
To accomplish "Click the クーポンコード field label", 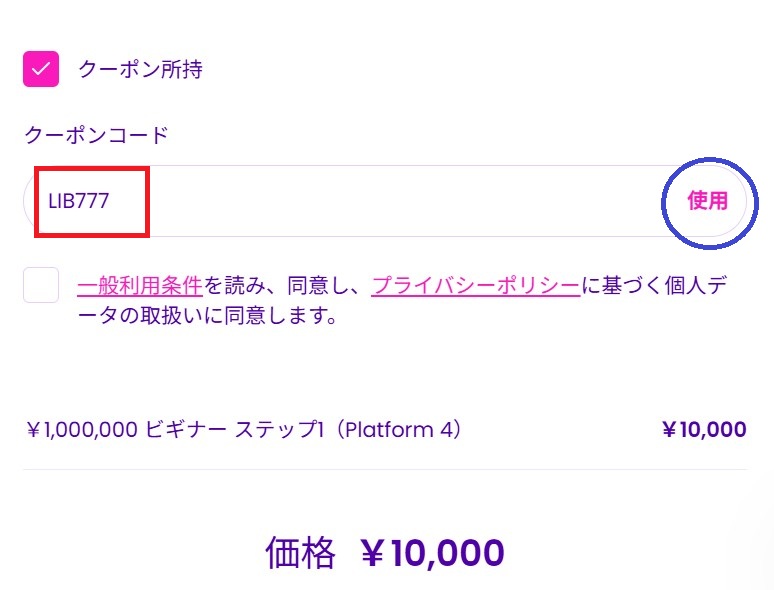I will click(97, 135).
